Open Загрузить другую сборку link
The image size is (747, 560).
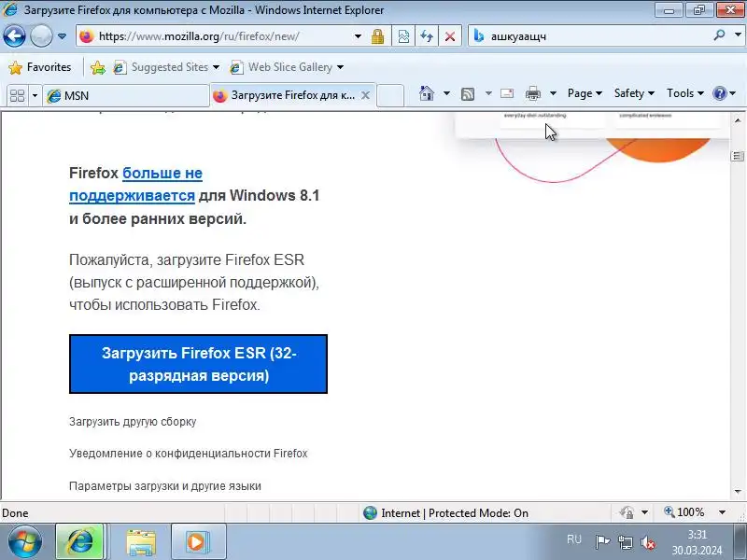tap(133, 422)
